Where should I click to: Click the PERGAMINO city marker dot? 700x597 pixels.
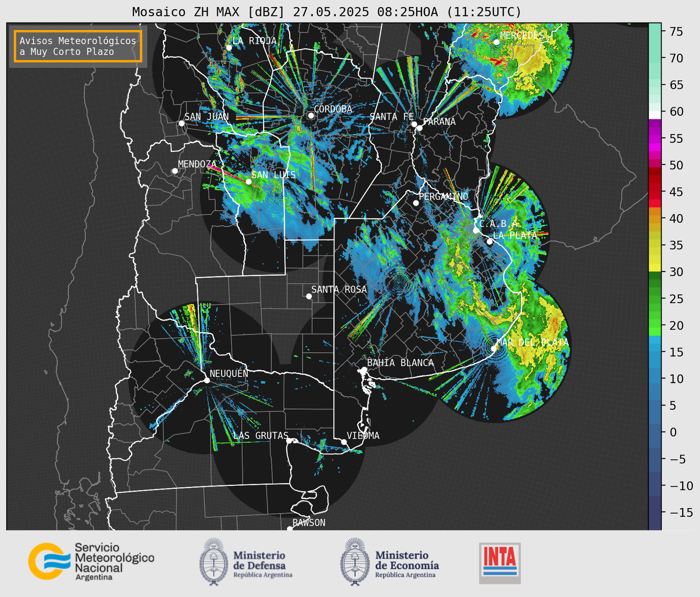point(416,203)
